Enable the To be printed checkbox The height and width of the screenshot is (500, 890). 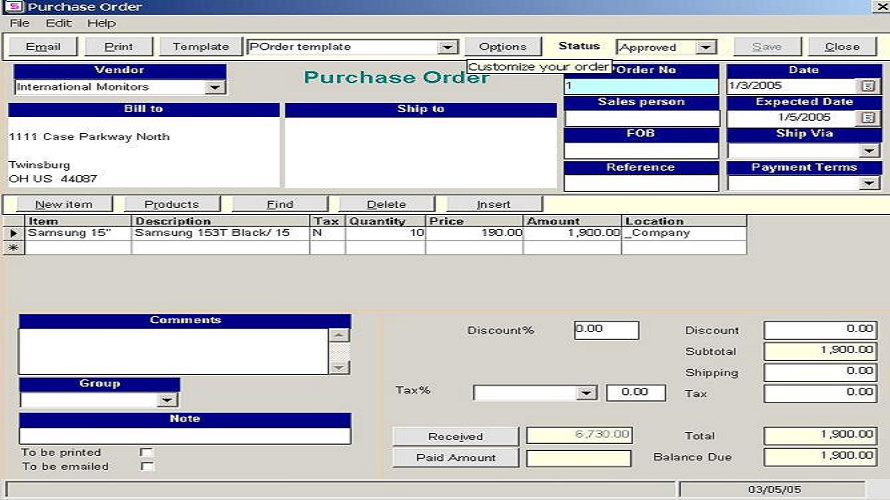[x=146, y=452]
